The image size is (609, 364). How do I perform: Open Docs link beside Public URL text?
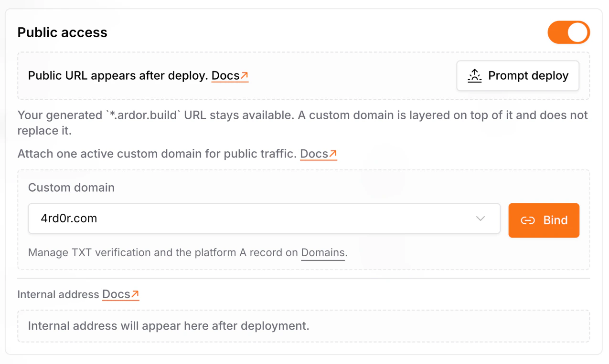[x=230, y=76]
